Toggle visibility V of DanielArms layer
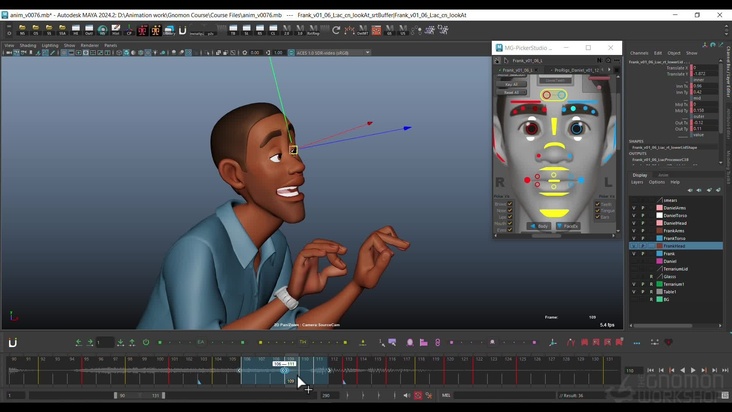This screenshot has width=732, height=412. click(633, 208)
